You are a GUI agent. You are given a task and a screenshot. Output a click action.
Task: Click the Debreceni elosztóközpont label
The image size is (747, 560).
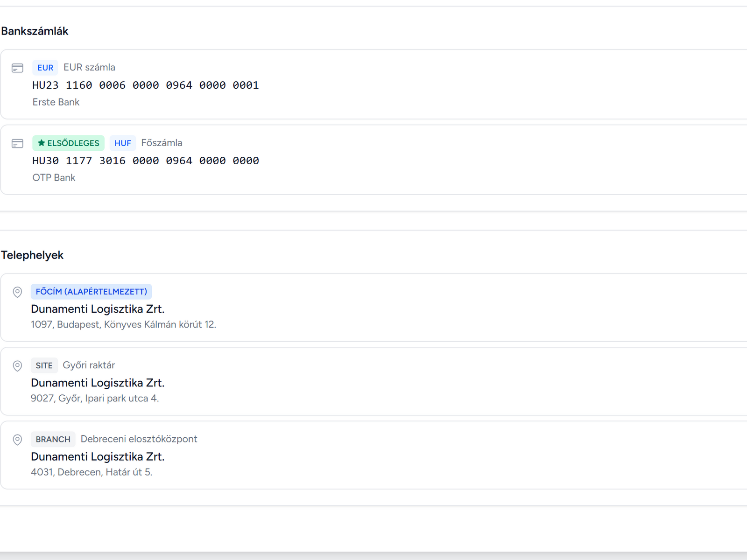coord(139,439)
